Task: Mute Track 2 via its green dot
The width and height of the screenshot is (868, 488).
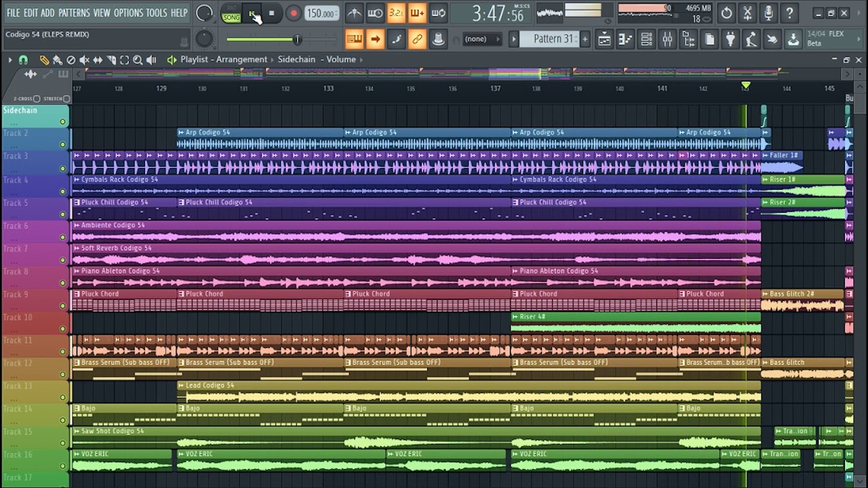Action: coord(62,145)
